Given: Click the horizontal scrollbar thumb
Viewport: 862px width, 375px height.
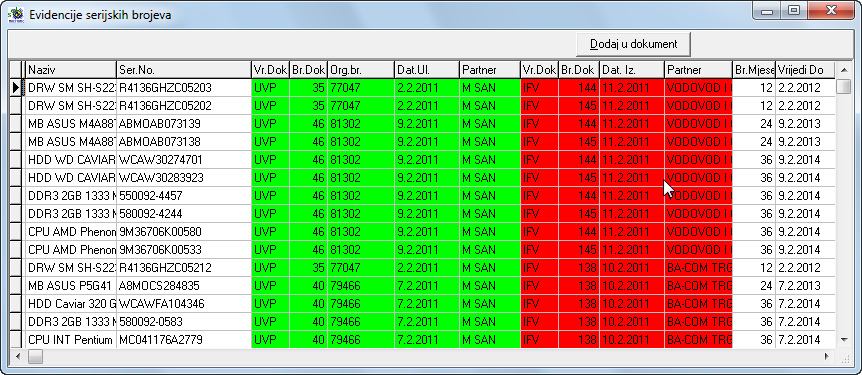Looking at the screenshot, I should coord(35,356).
